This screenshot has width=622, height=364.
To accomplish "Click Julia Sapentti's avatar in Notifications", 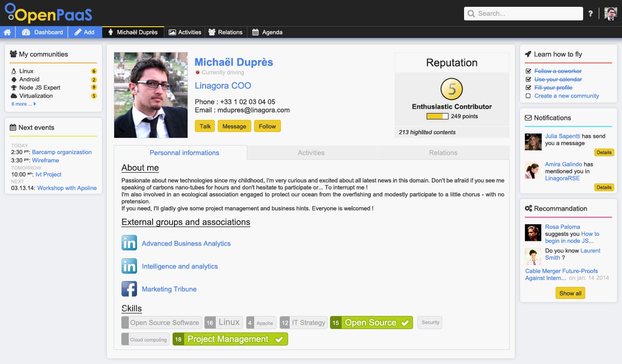I will tap(533, 142).
